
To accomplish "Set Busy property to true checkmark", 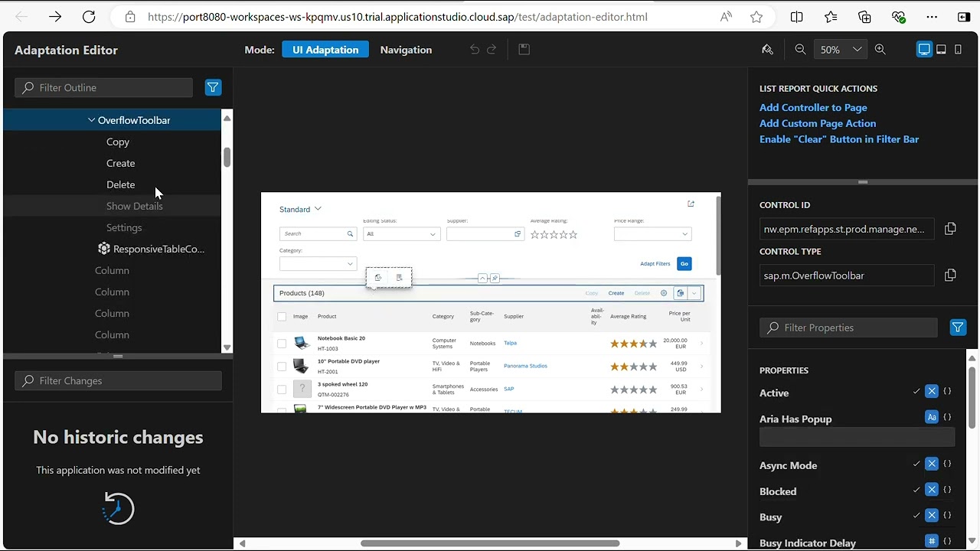I will 916,516.
